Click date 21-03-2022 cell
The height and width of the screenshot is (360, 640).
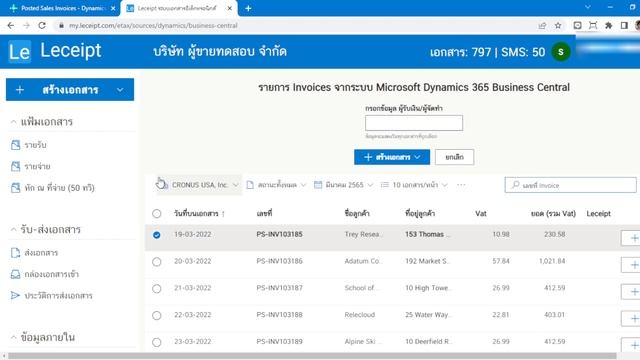click(193, 288)
